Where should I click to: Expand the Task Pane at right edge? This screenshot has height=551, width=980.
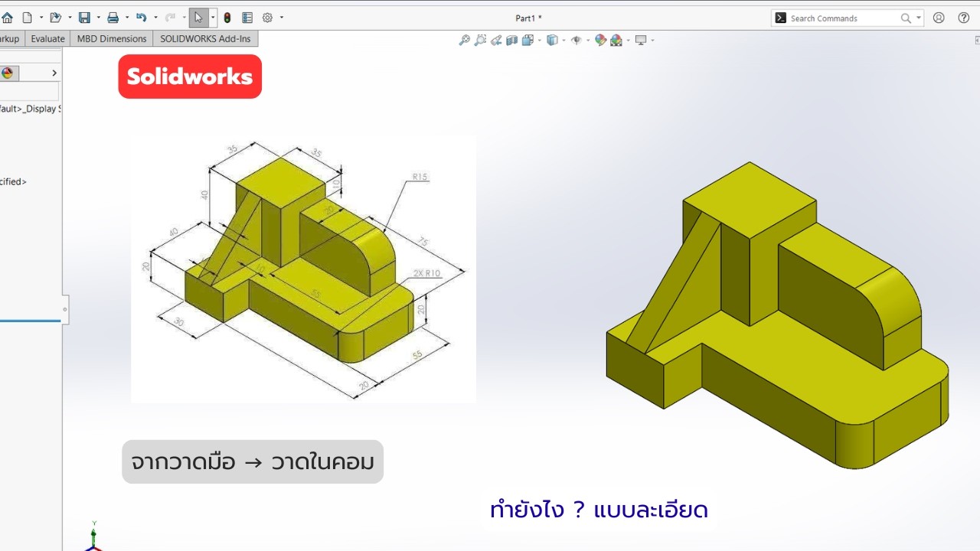977,39
